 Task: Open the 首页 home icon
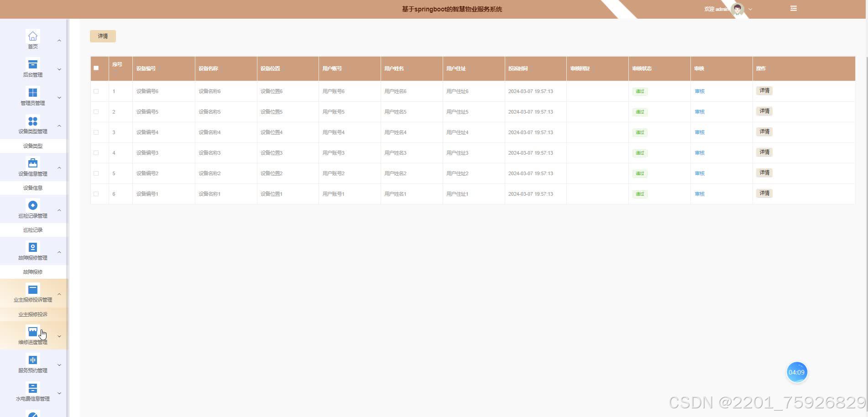[33, 36]
